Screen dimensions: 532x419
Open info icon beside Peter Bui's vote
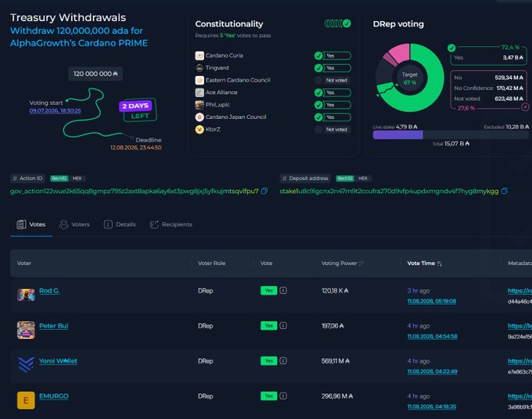[283, 326]
